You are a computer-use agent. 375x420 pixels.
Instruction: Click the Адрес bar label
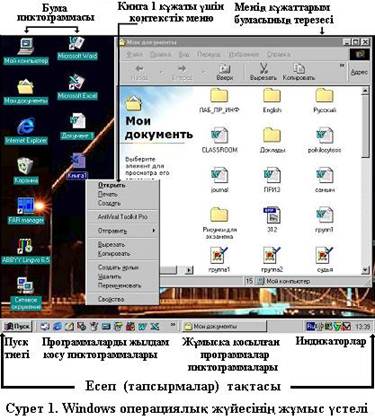(359, 72)
